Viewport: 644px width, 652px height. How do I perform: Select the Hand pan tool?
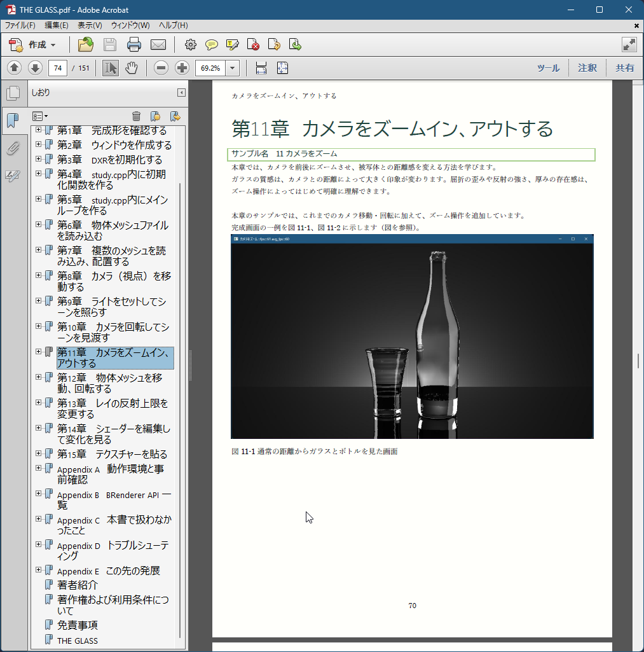click(132, 68)
